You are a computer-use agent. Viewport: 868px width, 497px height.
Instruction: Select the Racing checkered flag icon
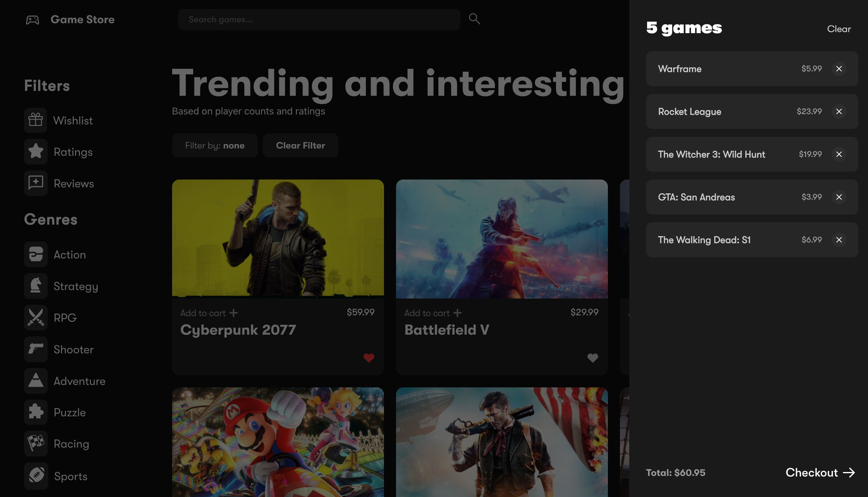(36, 443)
